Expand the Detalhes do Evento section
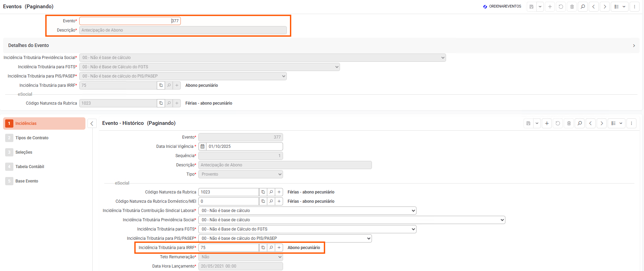The image size is (644, 271). click(x=633, y=46)
